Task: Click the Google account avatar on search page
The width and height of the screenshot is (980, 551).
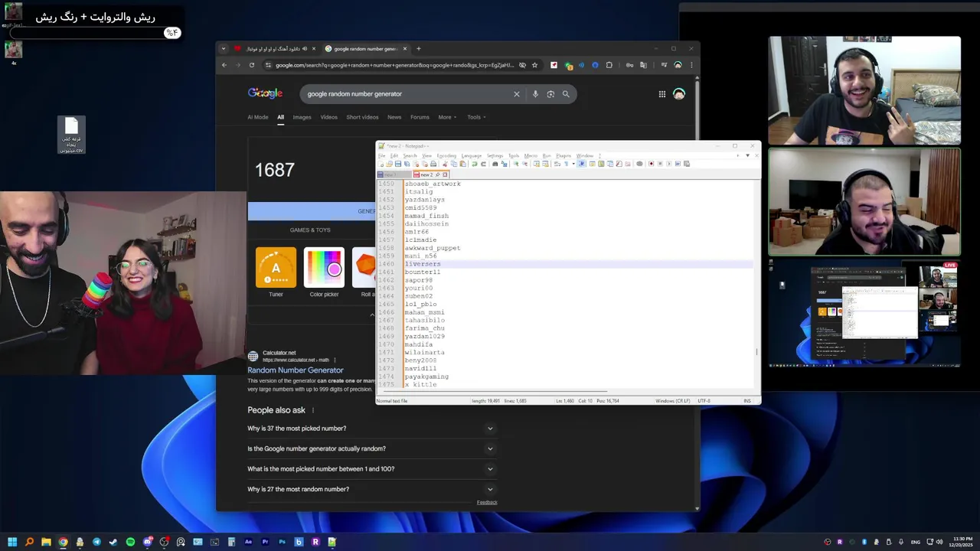Action: pos(679,94)
